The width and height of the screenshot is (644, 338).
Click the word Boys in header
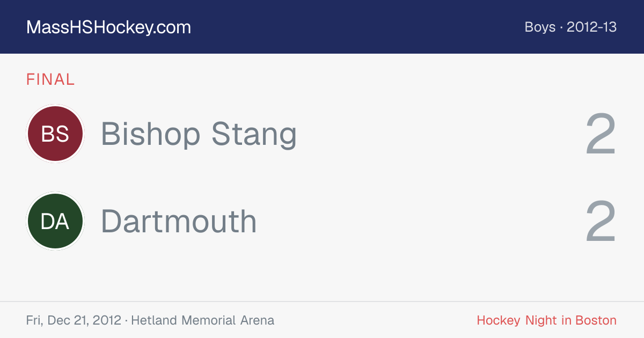pyautogui.click(x=540, y=27)
